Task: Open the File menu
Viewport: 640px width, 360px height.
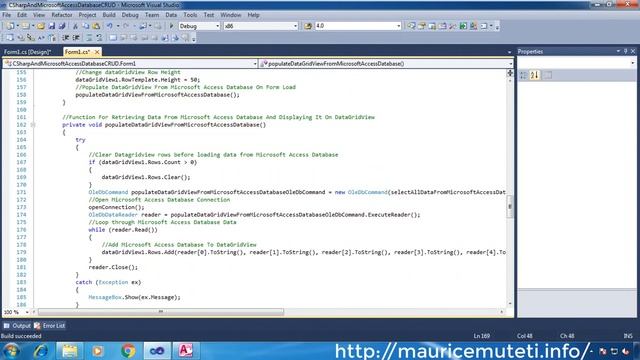Action: pyautogui.click(x=7, y=15)
